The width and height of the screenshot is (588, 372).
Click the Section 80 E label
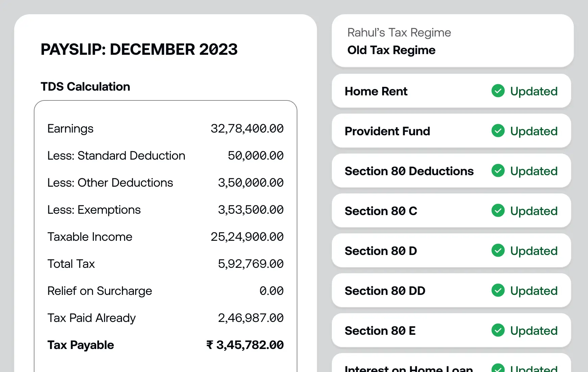(x=380, y=331)
